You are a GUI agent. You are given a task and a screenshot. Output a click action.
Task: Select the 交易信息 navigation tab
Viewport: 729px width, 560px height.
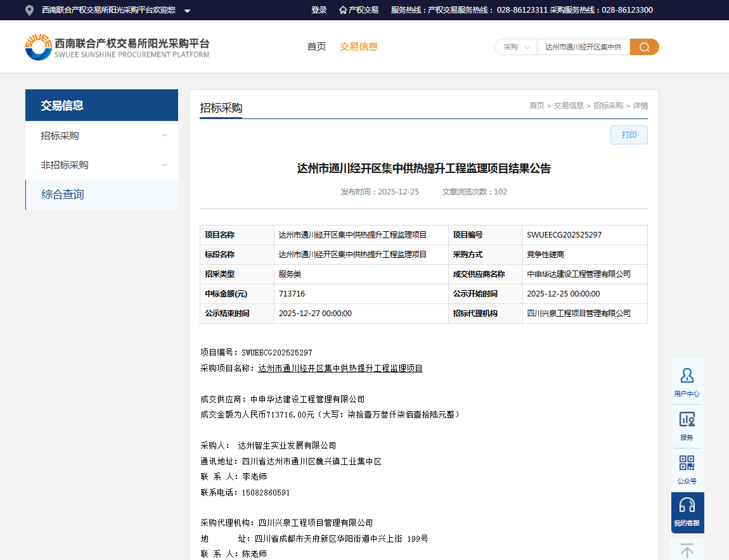359,46
